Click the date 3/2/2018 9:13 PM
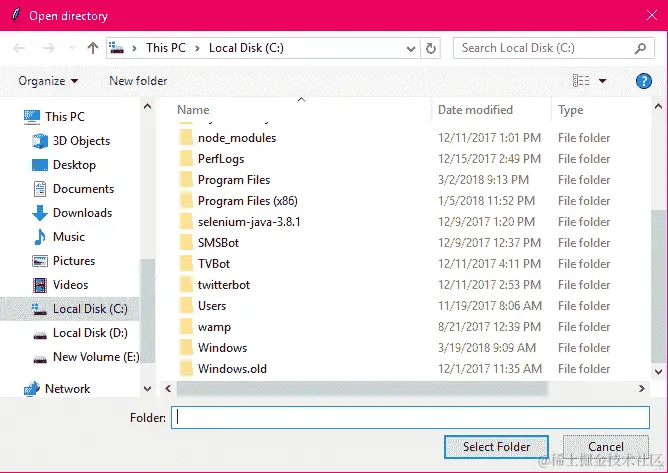 point(483,180)
